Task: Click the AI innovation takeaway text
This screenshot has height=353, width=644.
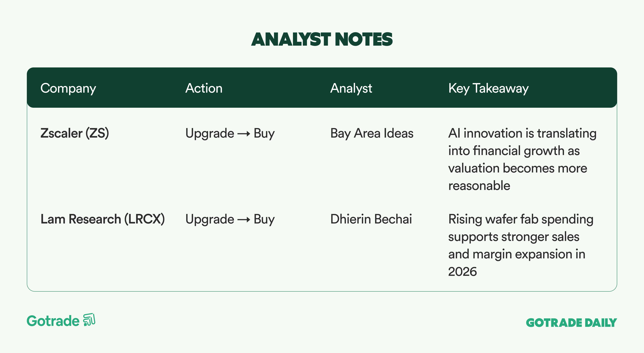Action: click(x=522, y=159)
